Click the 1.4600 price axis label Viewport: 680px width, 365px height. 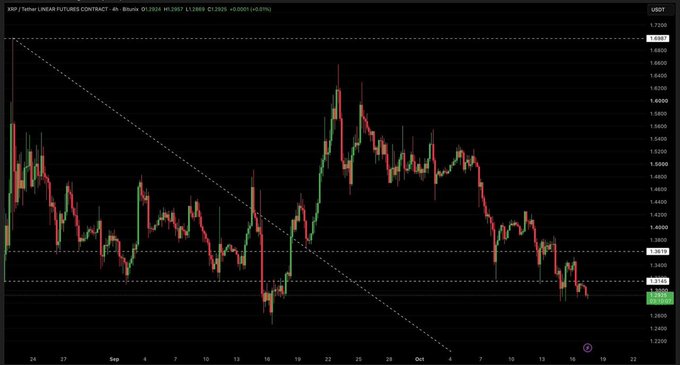pos(658,189)
